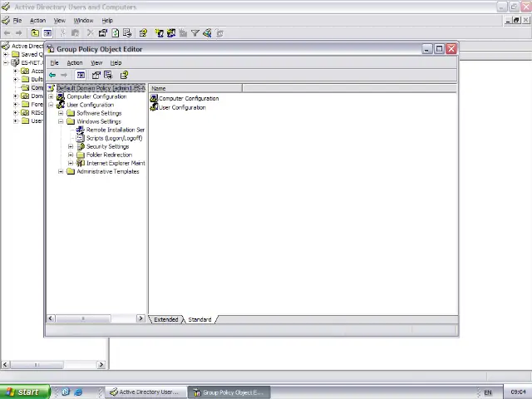Open Action menu in Active Directory Users and Computers
Viewport: 532px width, 399px height.
[37, 20]
